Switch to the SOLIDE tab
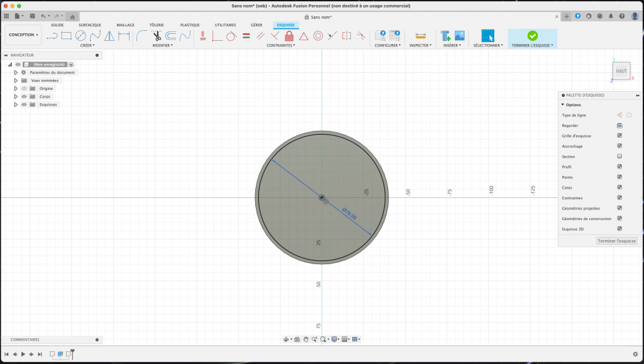 pyautogui.click(x=57, y=25)
